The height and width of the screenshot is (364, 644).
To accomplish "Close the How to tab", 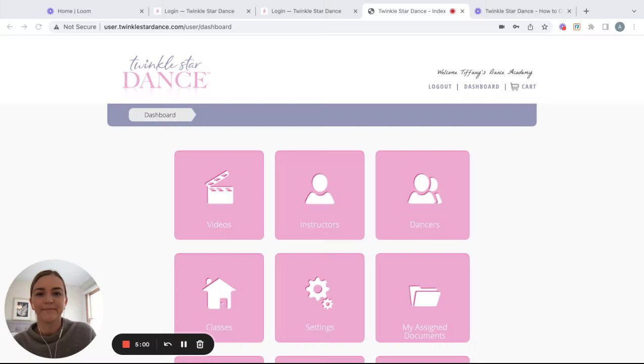I will click(x=569, y=11).
